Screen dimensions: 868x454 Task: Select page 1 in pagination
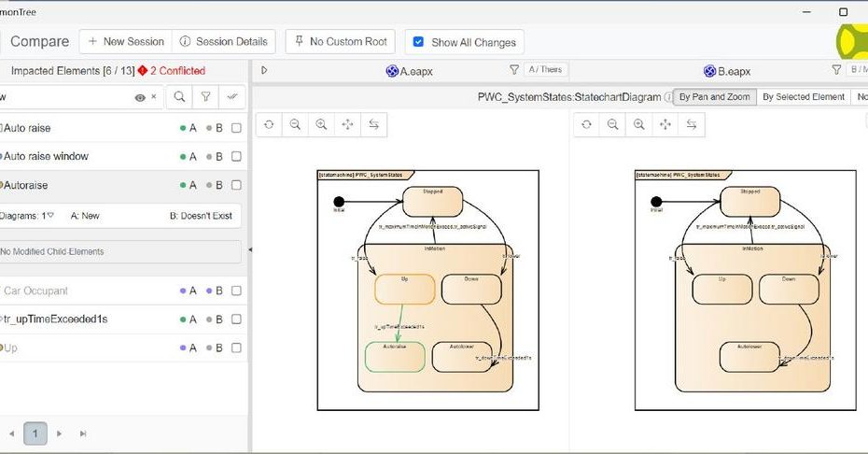[35, 433]
